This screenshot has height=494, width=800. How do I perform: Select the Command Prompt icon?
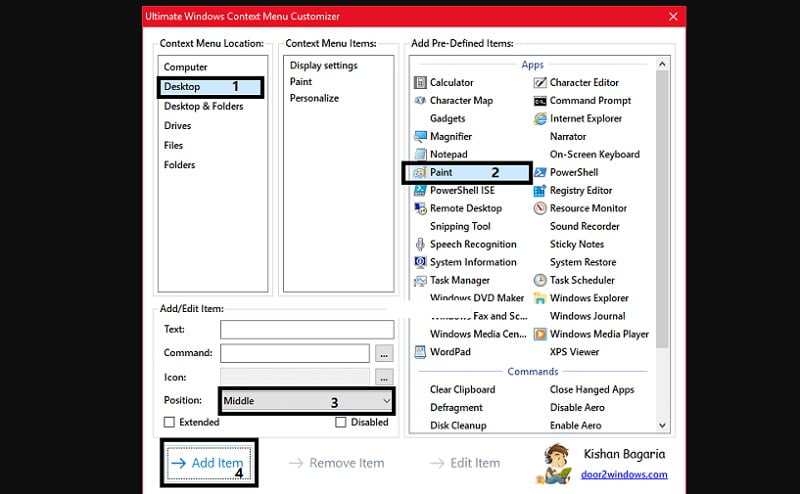(x=540, y=101)
